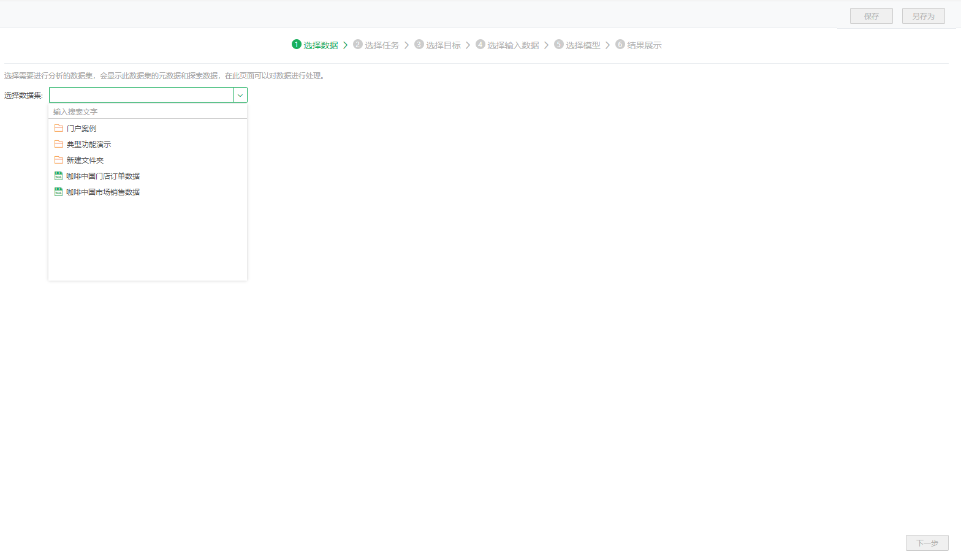Click the 另存为 button
Image resolution: width=961 pixels, height=560 pixels.
tap(923, 16)
